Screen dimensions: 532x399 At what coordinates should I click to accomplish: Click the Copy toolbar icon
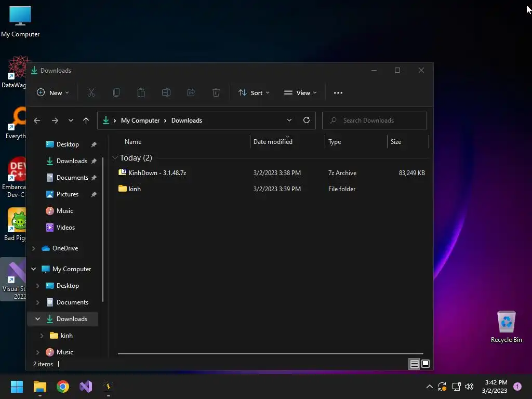click(116, 92)
